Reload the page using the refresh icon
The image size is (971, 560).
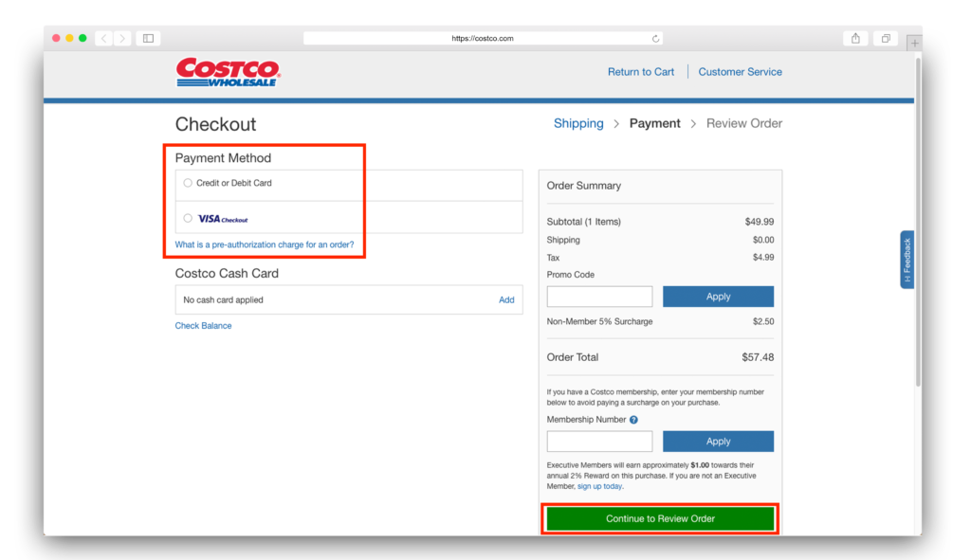click(655, 38)
